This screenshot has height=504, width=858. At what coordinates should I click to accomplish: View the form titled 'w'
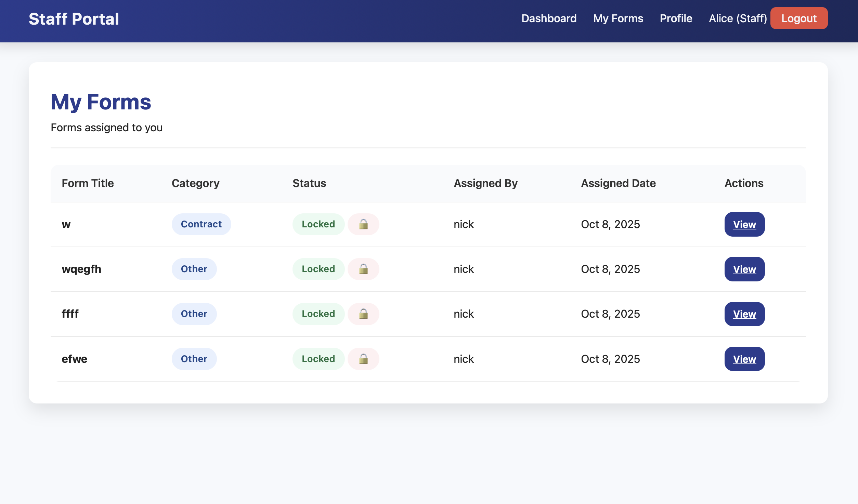744,224
